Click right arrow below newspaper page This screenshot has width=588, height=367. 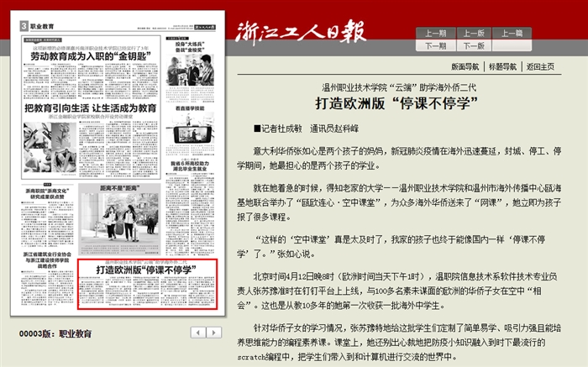pyautogui.click(x=217, y=333)
